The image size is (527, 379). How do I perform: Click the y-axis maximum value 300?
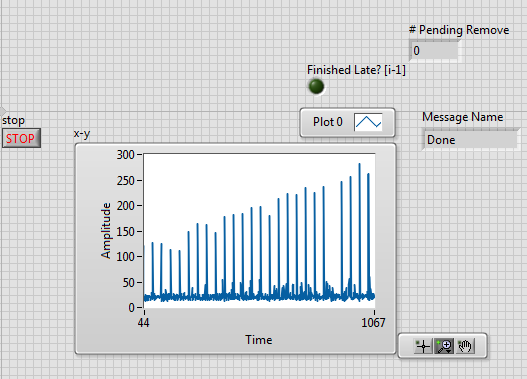(x=125, y=155)
